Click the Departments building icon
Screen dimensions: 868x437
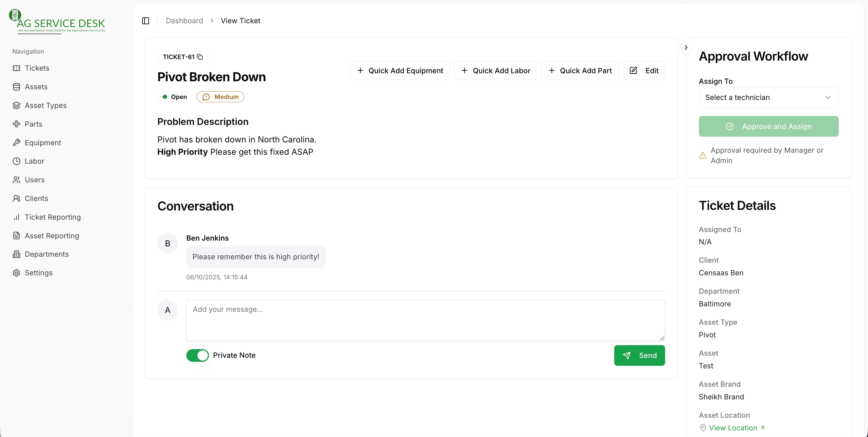coord(16,254)
